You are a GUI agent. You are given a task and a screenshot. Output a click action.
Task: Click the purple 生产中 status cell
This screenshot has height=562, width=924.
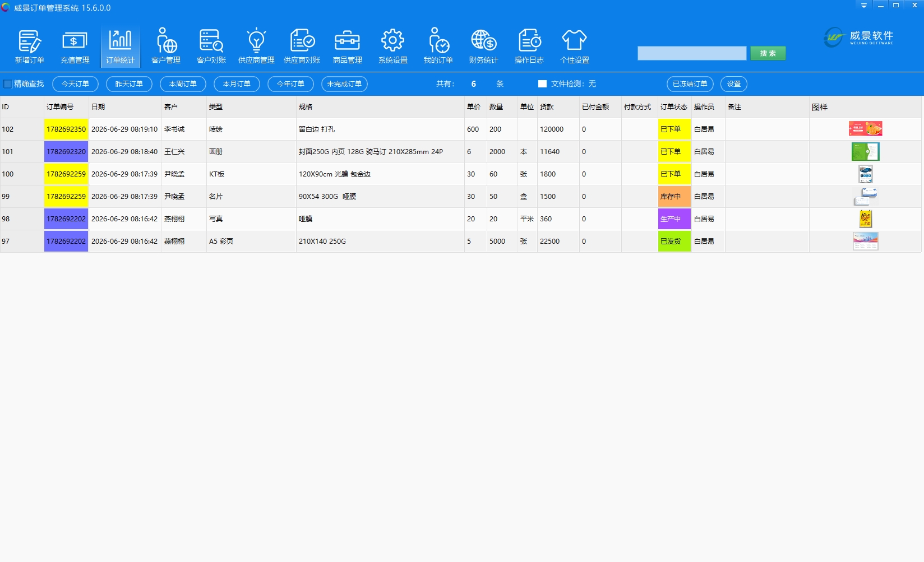tap(674, 219)
